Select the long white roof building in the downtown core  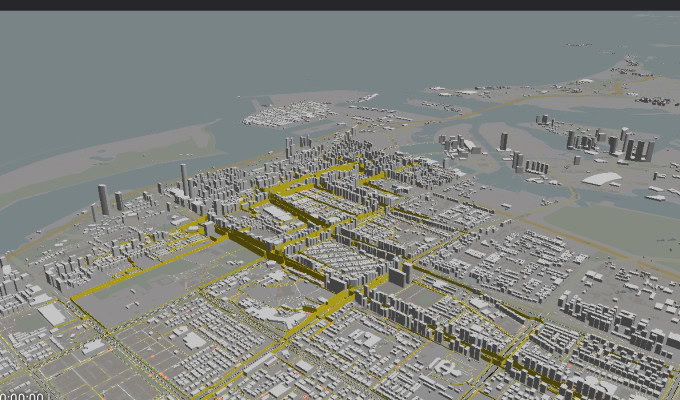click(x=278, y=213)
